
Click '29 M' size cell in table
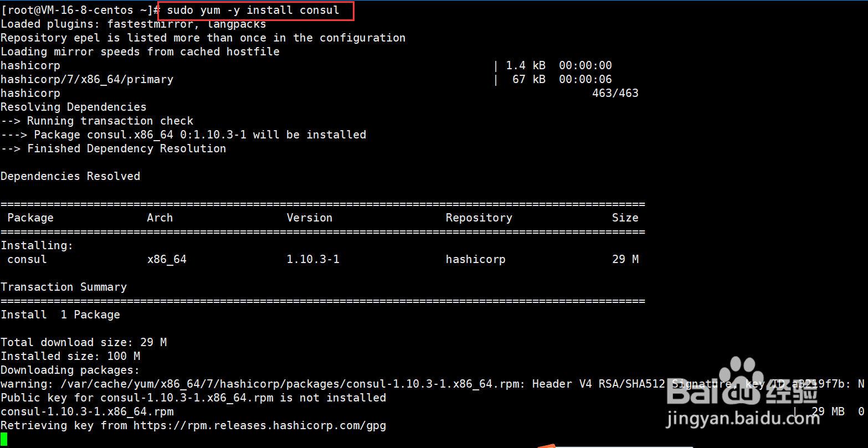pyautogui.click(x=625, y=260)
